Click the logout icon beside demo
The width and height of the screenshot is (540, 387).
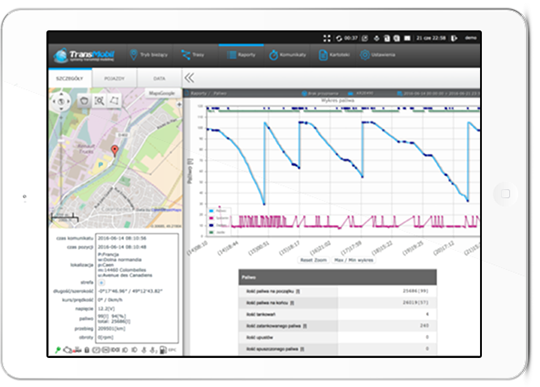coord(454,38)
